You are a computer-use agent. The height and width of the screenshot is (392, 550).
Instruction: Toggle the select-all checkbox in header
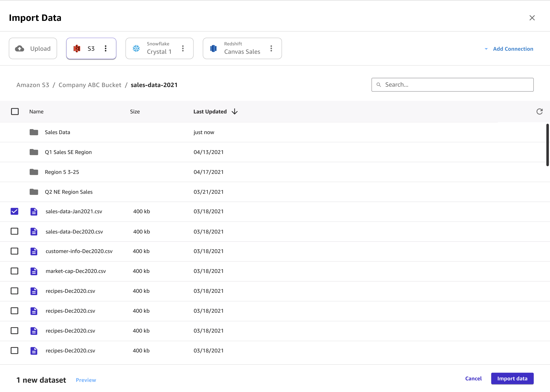click(15, 112)
